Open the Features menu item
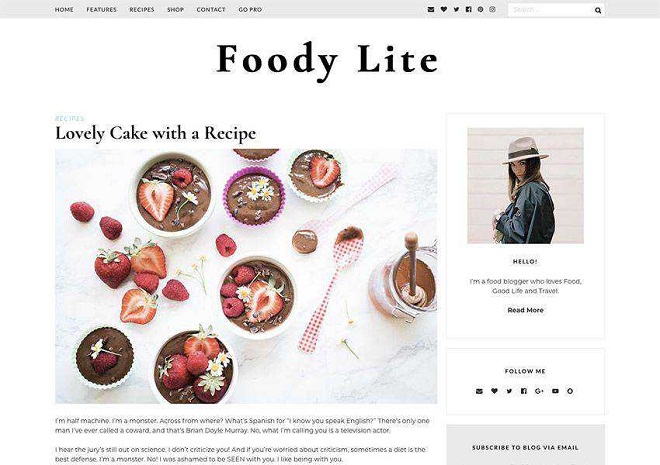 coord(101,9)
